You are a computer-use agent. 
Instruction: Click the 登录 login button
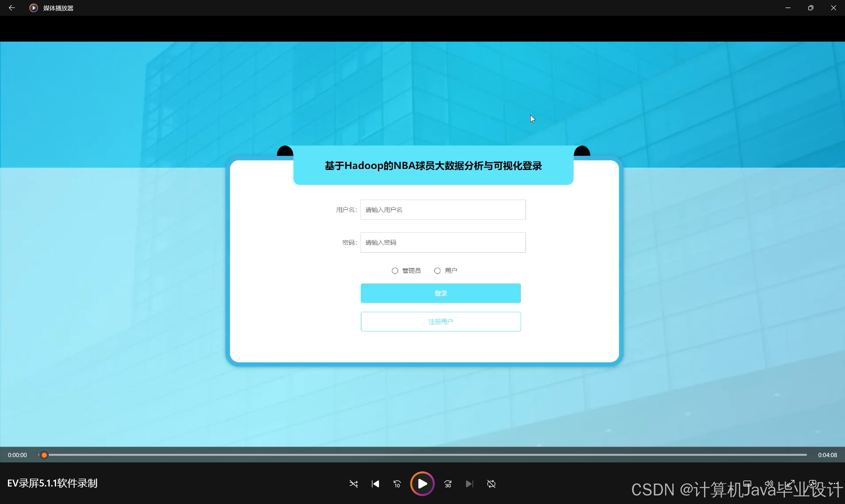click(x=441, y=293)
